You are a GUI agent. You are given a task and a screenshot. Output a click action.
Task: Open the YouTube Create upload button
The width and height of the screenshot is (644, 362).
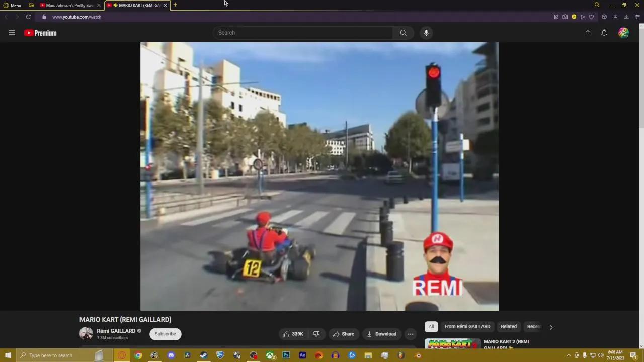click(x=588, y=33)
